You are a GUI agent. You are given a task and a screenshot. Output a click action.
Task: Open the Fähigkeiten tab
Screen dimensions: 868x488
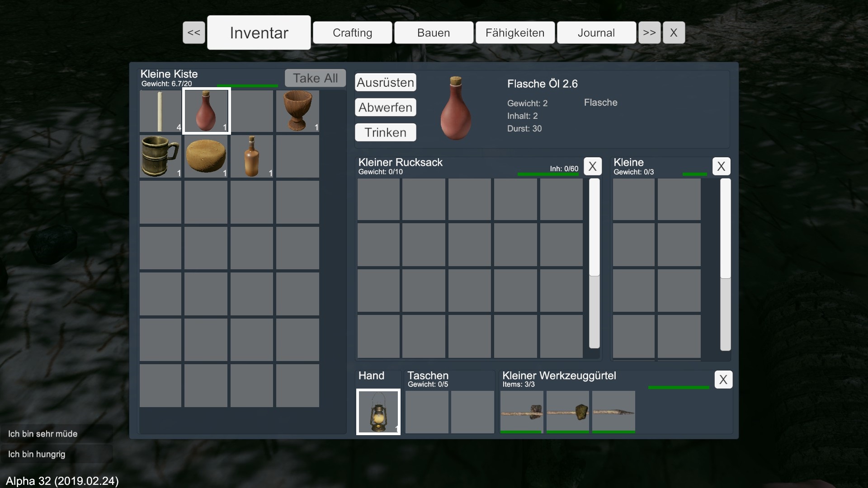(515, 33)
